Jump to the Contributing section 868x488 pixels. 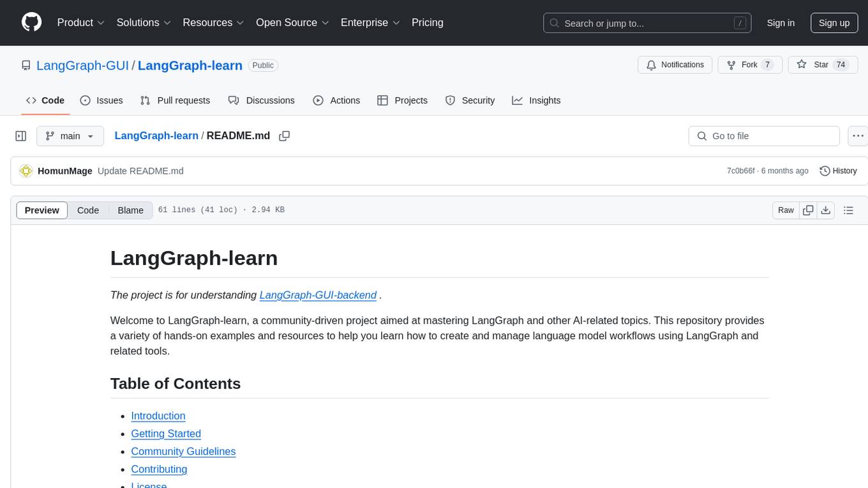(159, 469)
